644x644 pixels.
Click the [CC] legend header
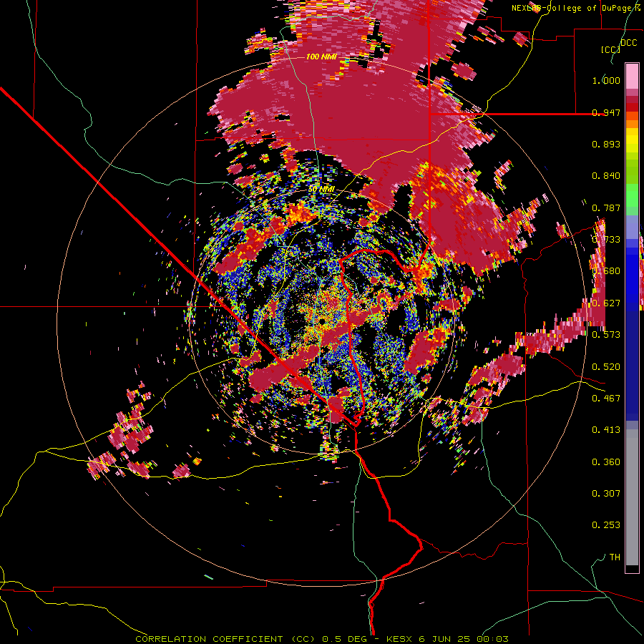(x=611, y=49)
